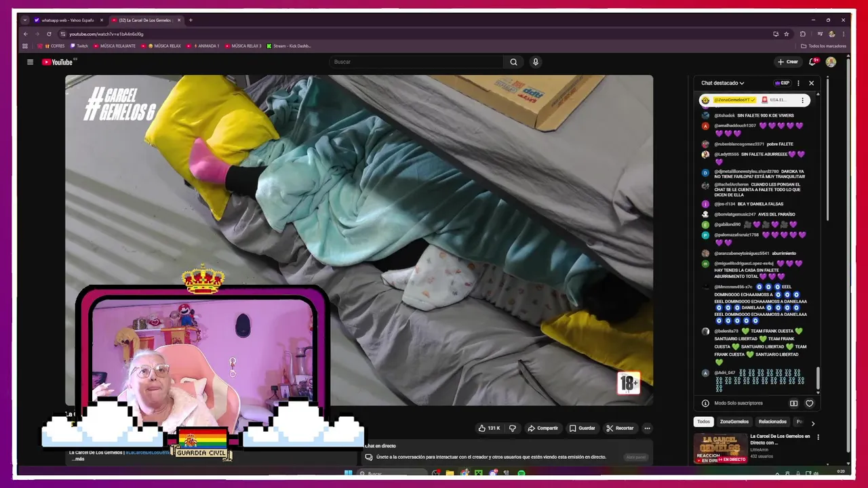The image size is (868, 488).
Task: Open pinned ZonaGemelosYT message options
Action: coord(802,100)
